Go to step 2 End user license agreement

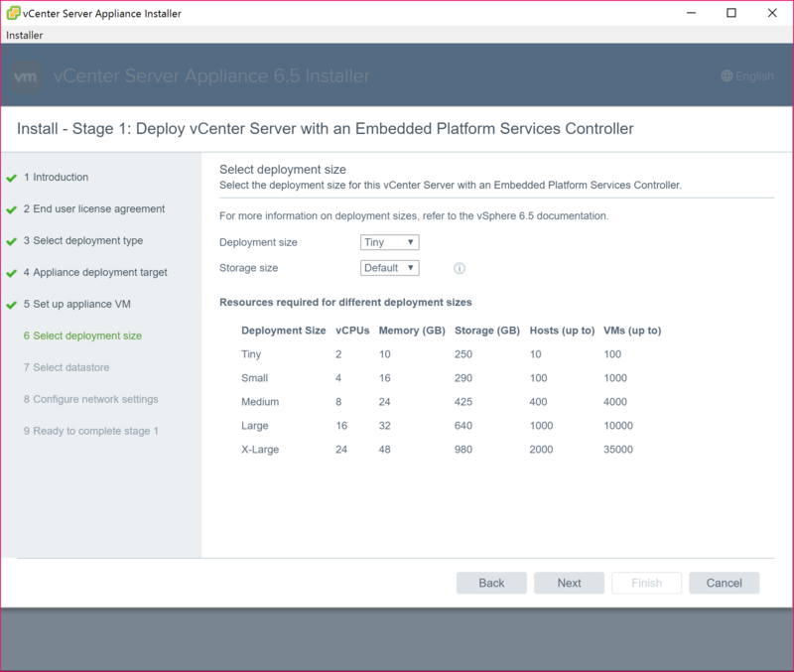tap(94, 208)
